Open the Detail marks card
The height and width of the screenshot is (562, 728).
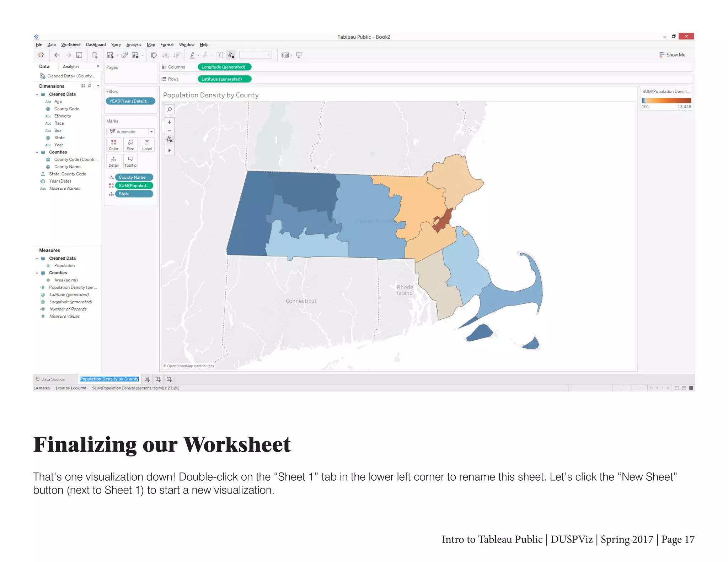114,161
